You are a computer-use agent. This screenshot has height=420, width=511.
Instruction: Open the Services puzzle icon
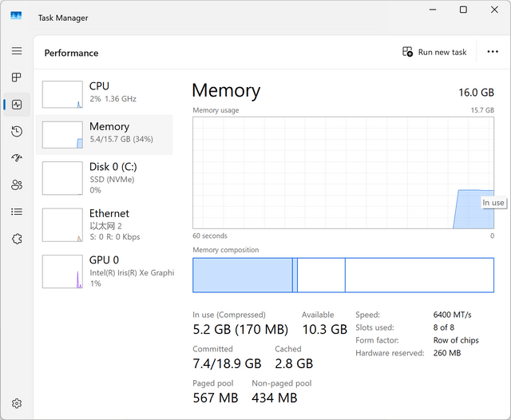(17, 239)
